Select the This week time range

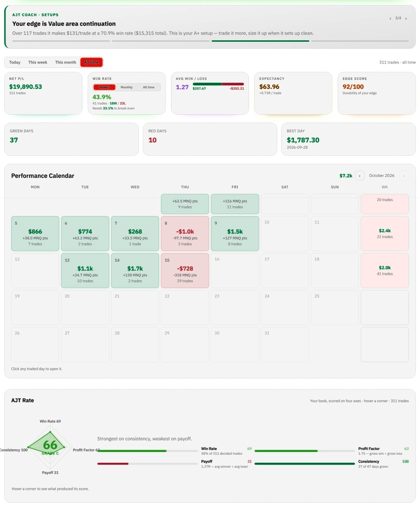pyautogui.click(x=38, y=62)
